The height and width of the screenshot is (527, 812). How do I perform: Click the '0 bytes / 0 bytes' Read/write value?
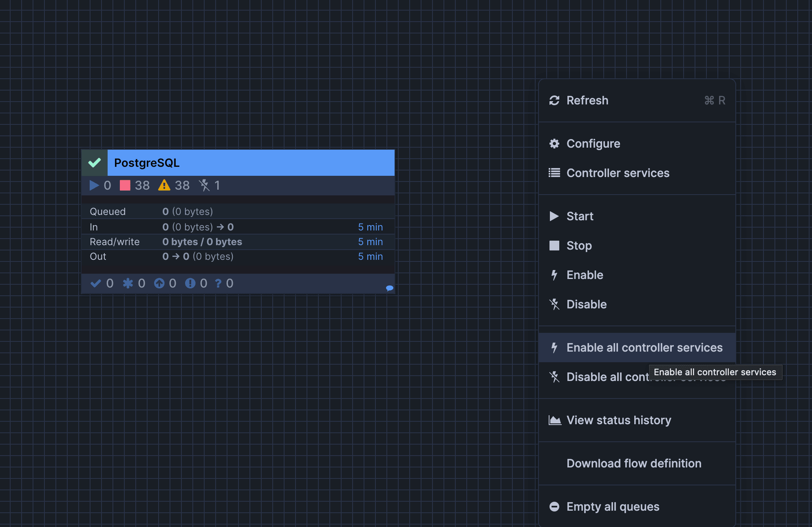202,242
